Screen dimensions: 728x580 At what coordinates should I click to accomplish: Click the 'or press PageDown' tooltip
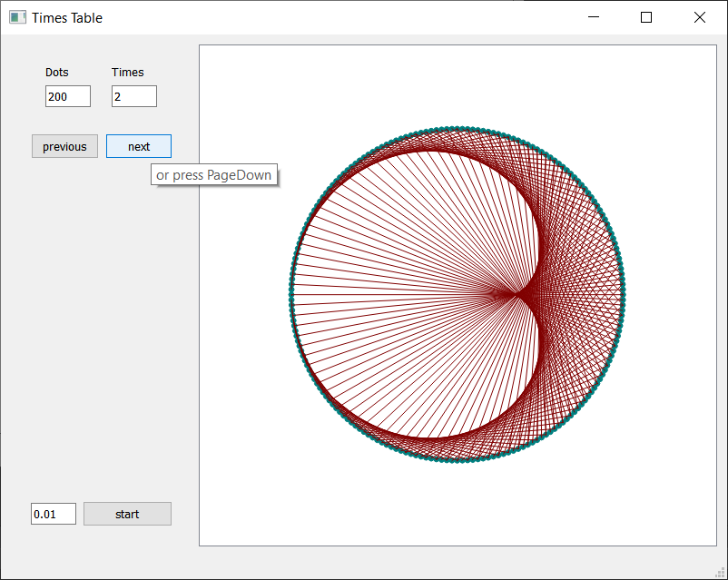tap(214, 175)
